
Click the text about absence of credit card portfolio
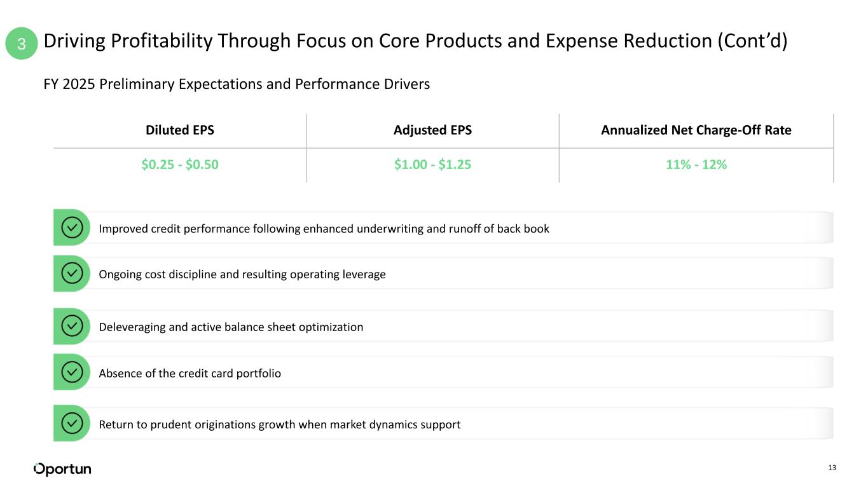click(189, 374)
